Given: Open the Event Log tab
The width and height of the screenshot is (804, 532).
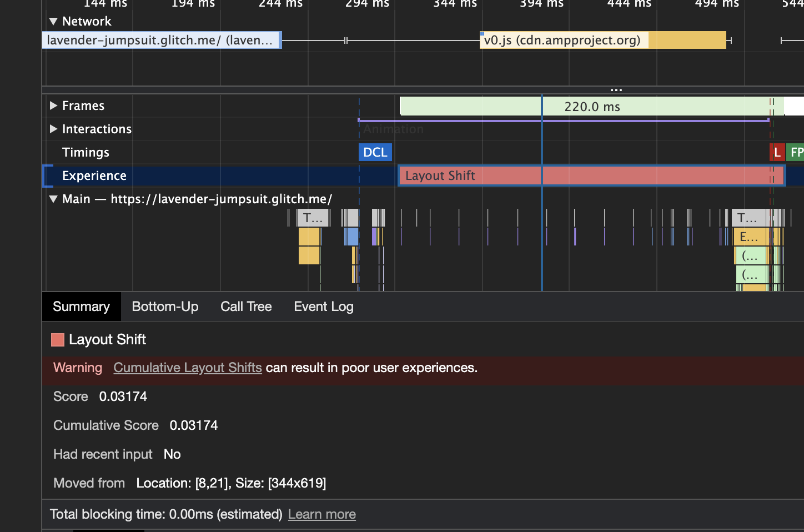Looking at the screenshot, I should [x=324, y=307].
